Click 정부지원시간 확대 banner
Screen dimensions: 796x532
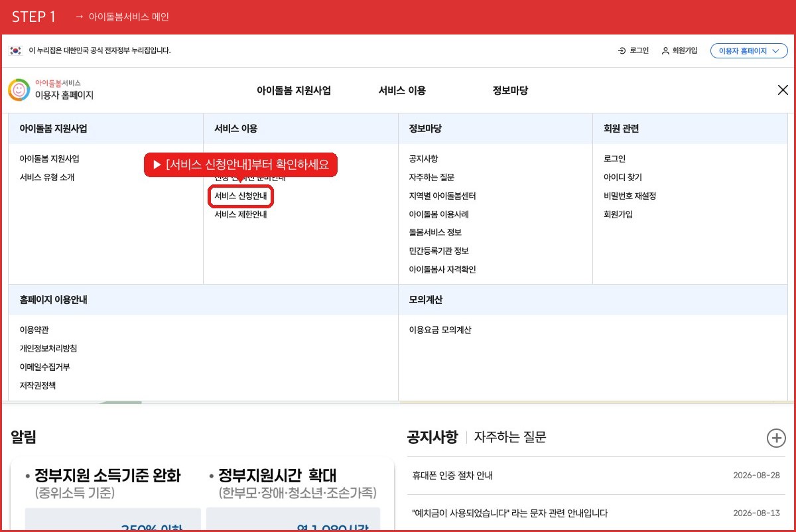coord(278,476)
